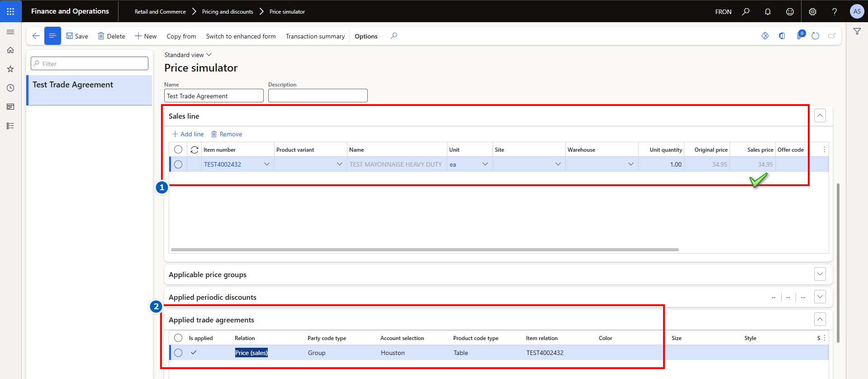
Task: Click the Description input field
Action: (x=318, y=96)
